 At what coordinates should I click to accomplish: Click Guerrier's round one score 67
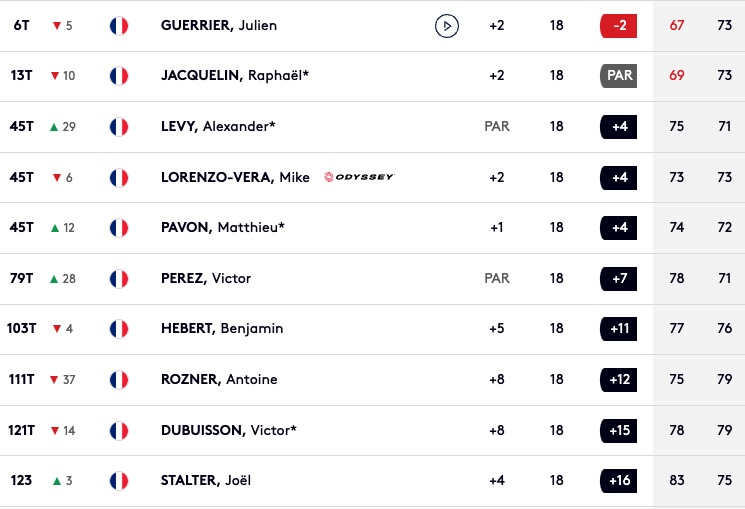677,25
